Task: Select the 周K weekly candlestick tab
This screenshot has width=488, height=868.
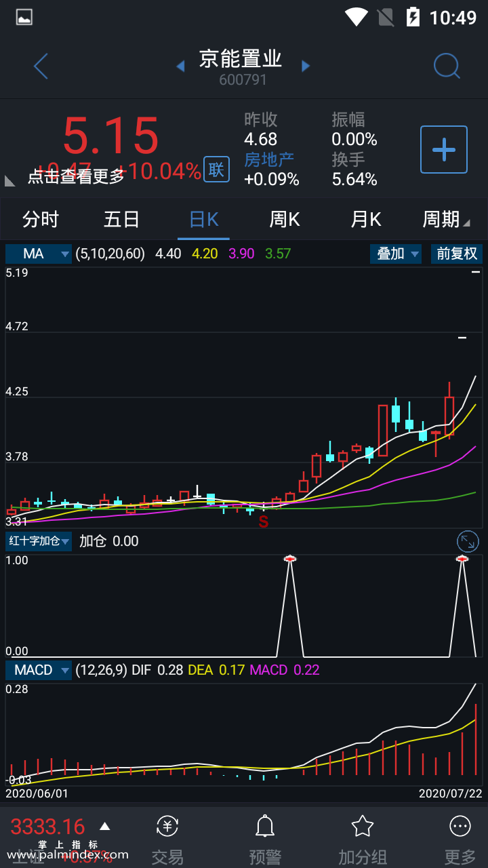Action: pos(285,219)
